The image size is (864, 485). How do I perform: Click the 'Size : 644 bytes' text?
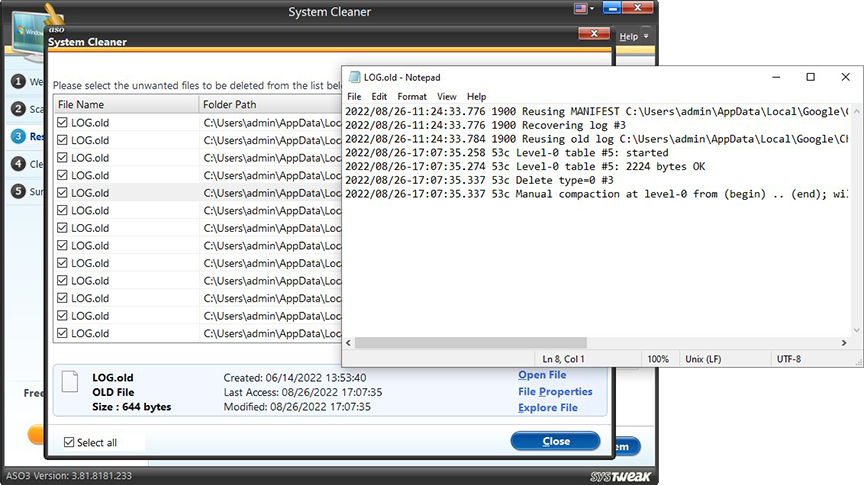coord(132,407)
